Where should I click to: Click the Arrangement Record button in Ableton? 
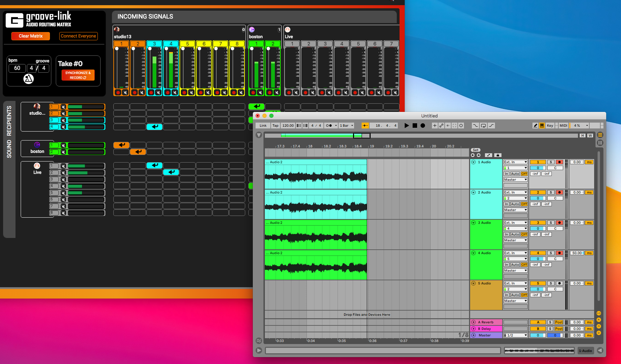[423, 126]
